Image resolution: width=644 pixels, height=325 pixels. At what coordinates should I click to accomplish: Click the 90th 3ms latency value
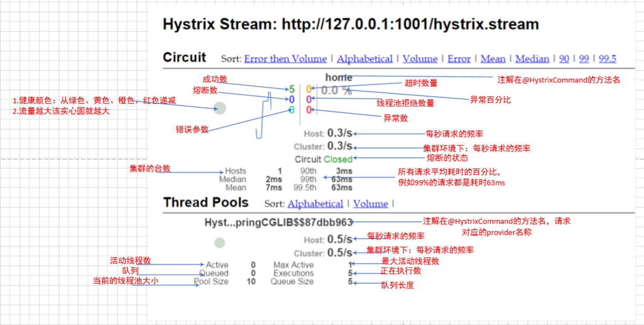click(x=344, y=171)
